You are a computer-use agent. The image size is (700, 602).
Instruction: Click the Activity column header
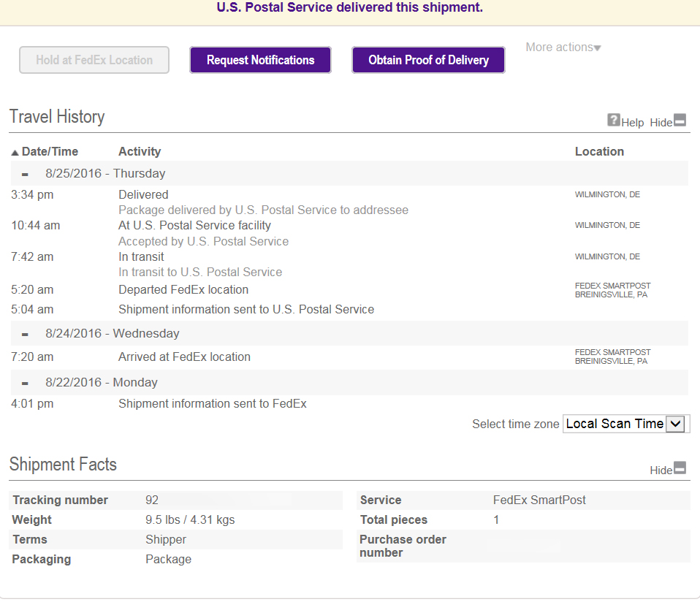[x=140, y=152]
